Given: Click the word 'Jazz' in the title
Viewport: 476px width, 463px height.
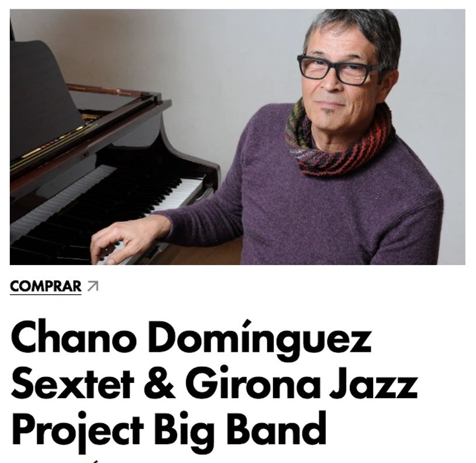Looking at the screenshot, I should click(x=374, y=383).
